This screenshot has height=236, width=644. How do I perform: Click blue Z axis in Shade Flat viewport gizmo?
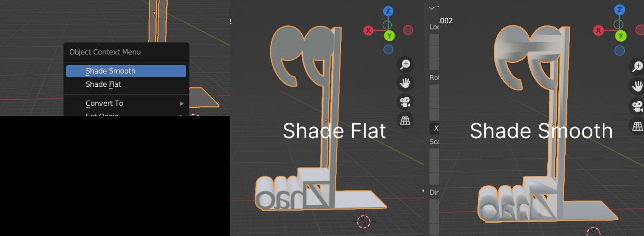point(388,11)
